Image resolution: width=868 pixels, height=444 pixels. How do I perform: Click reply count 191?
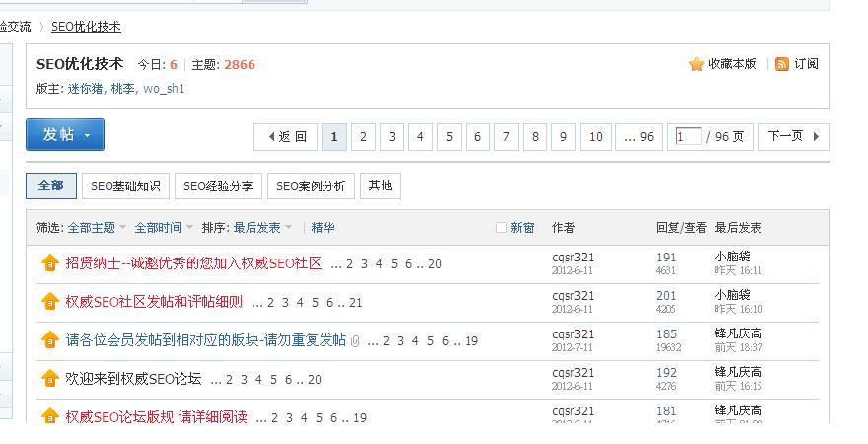(x=666, y=258)
